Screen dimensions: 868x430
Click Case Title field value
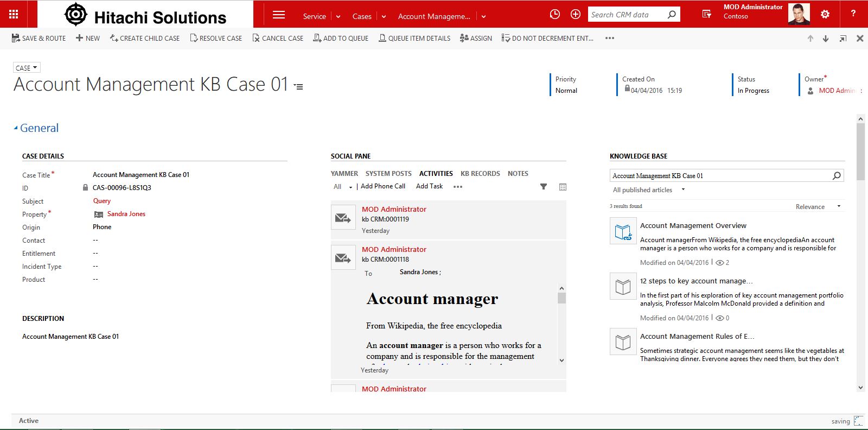(141, 175)
